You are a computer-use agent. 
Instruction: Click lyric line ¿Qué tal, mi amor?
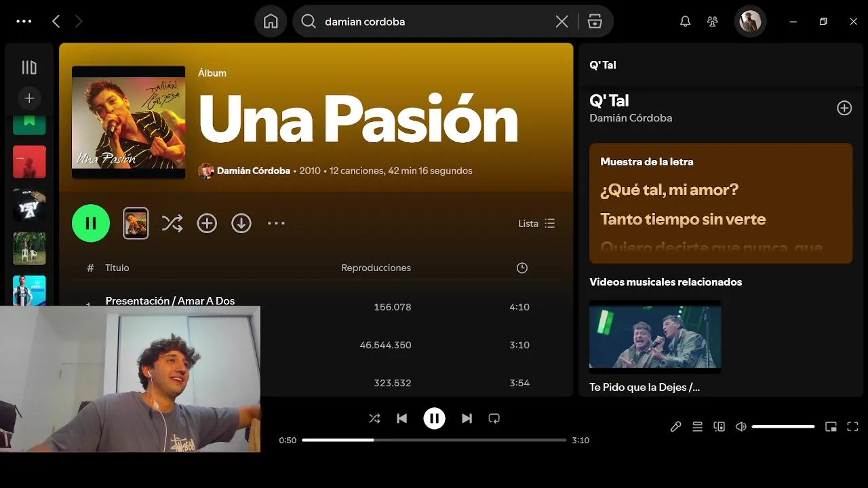[669, 190]
